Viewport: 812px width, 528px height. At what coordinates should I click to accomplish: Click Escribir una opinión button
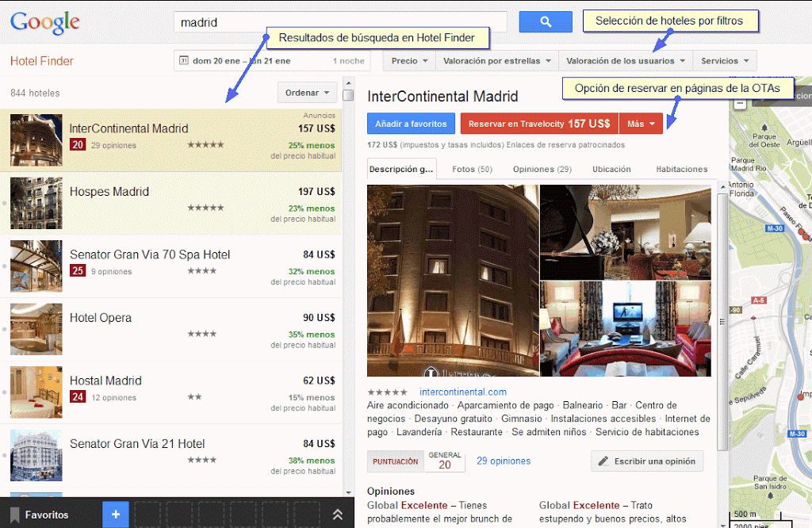point(647,461)
